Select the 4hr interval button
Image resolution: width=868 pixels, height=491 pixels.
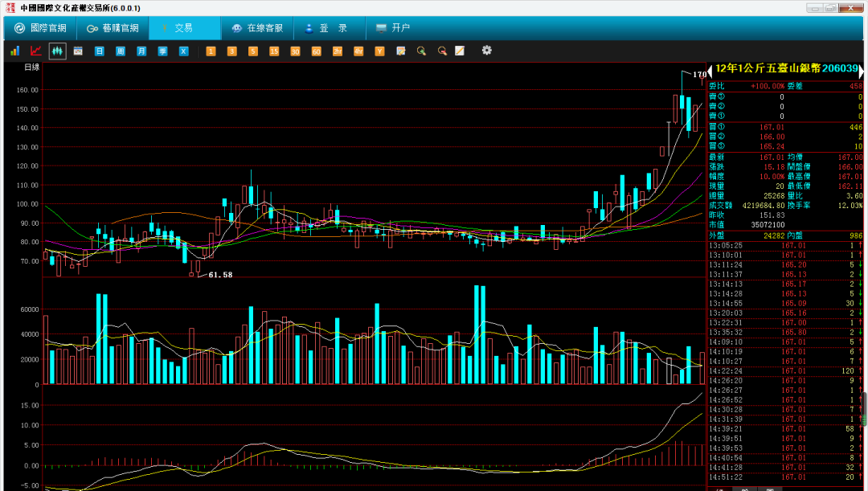(358, 51)
